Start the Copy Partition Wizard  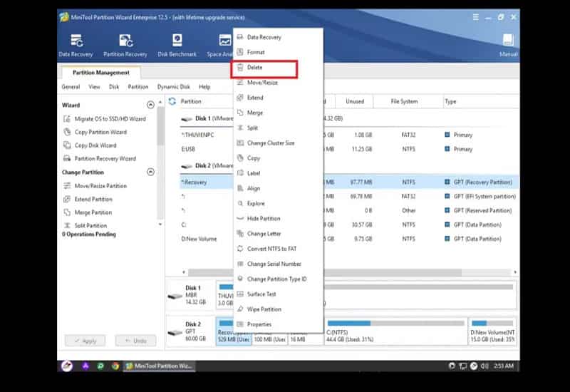95,132
